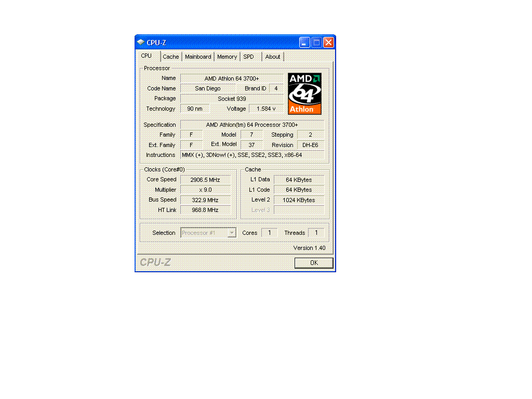Screen dimensions: 532x399
Task: Click the AMD Athlon 64 logo
Action: click(304, 94)
